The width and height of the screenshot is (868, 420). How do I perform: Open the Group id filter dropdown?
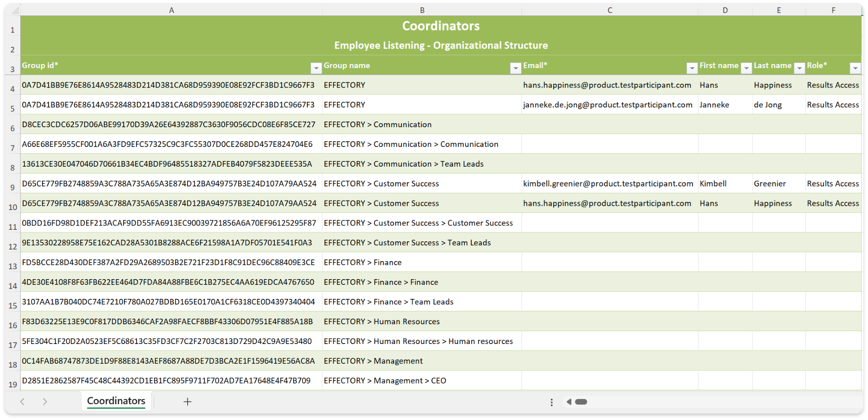click(x=316, y=68)
